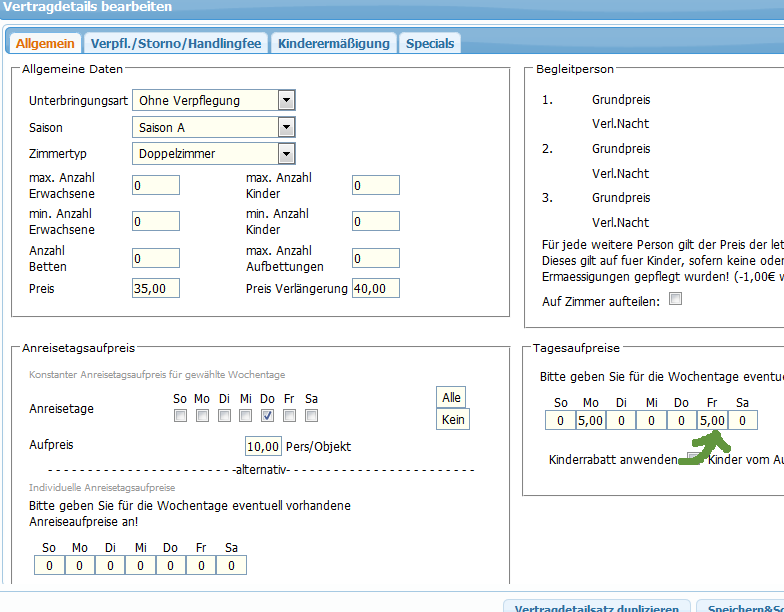Screen dimensions: 784x612
Task: Click the Alle button for Anreisetage
Action: [x=452, y=397]
